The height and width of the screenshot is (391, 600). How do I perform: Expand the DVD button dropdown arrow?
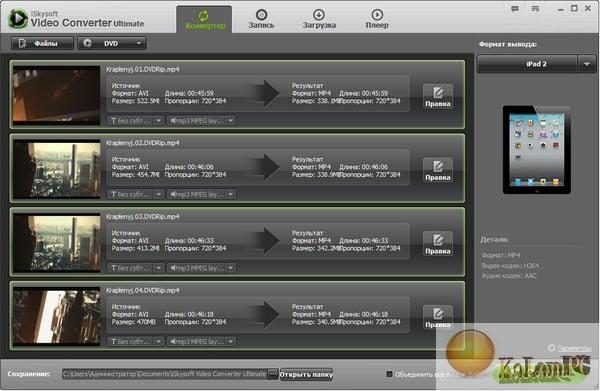click(139, 43)
